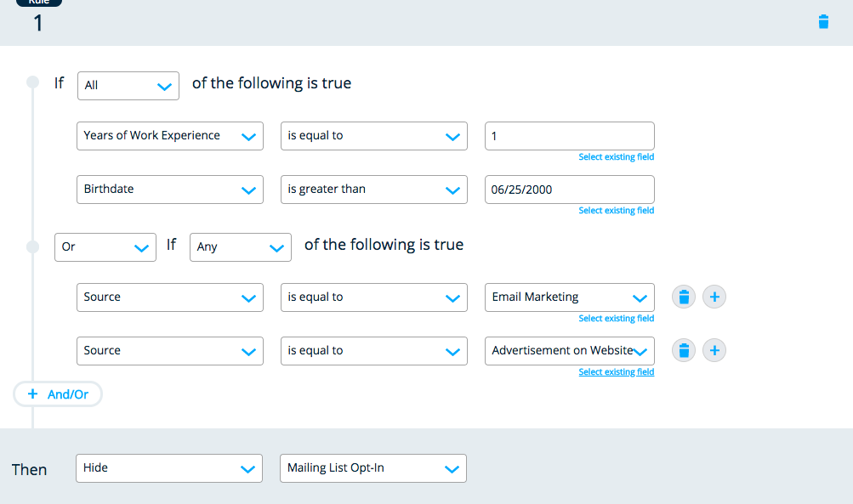Change the Or group connector dropdown
853x504 pixels.
tap(105, 247)
